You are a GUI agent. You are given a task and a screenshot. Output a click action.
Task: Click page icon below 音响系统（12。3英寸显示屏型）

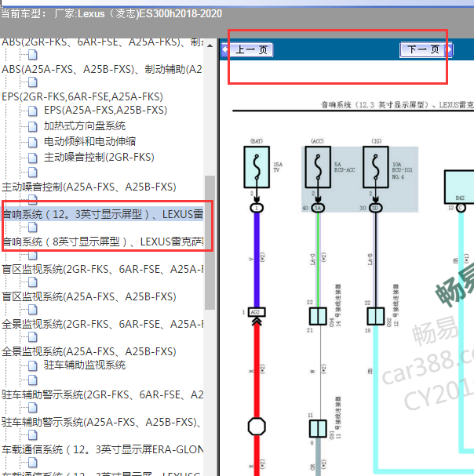(32, 227)
